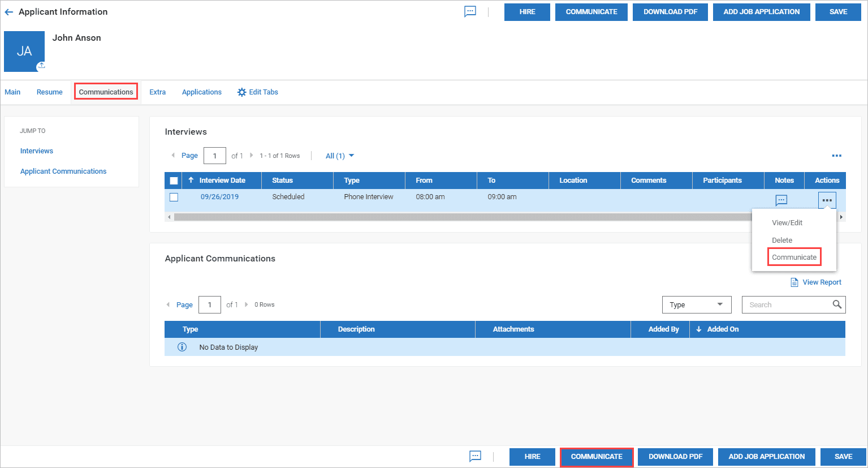
Task: Click the Interviews page number field
Action: [215, 156]
